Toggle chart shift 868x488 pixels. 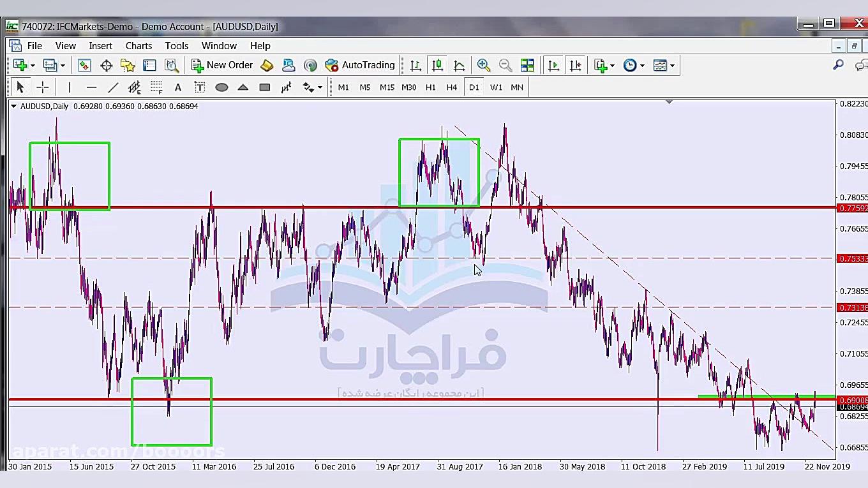click(575, 65)
